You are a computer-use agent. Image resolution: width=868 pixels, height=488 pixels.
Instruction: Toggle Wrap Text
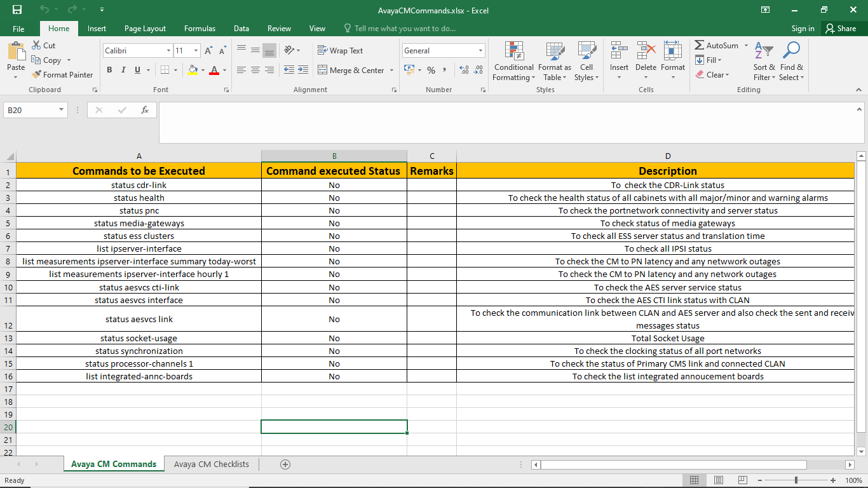click(340, 50)
